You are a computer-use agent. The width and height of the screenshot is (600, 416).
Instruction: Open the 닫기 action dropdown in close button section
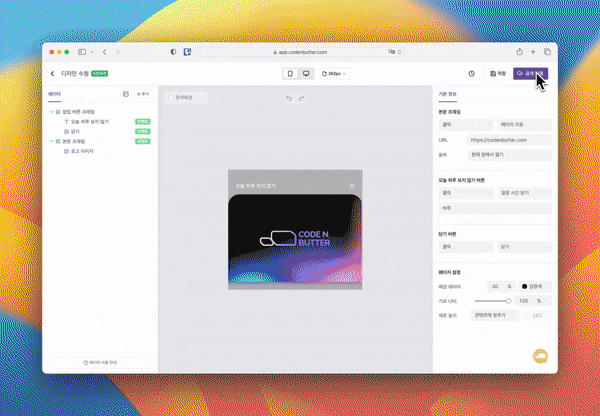[x=525, y=247]
